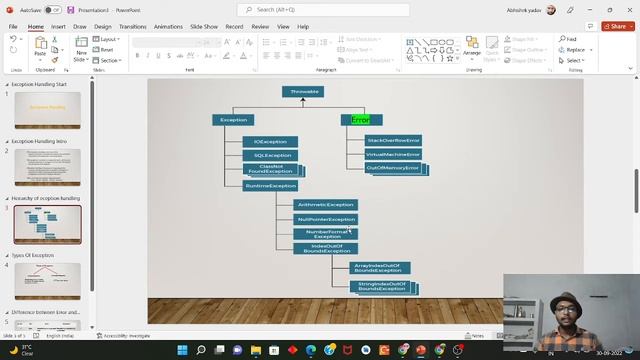
Task: Toggle Align Left paragraph
Action: click(267, 56)
